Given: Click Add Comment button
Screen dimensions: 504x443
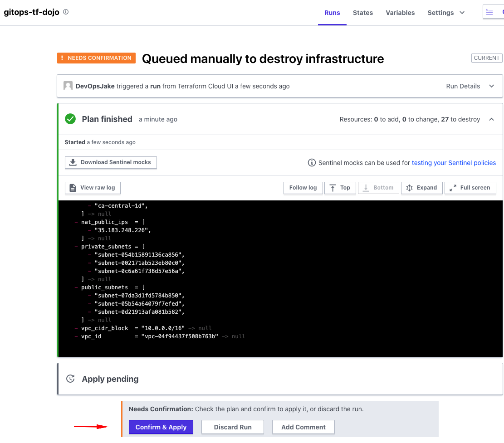Looking at the screenshot, I should pos(303,427).
